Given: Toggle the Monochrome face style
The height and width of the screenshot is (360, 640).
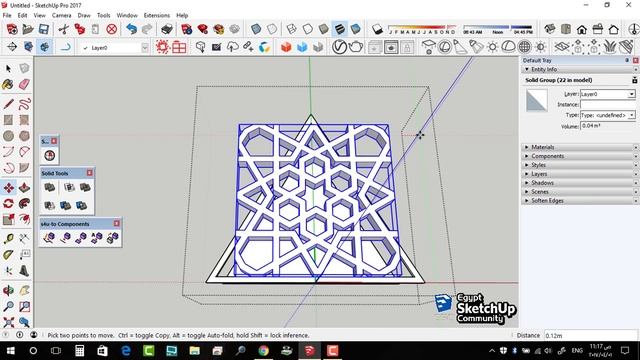Looking at the screenshot, I should coord(356,29).
